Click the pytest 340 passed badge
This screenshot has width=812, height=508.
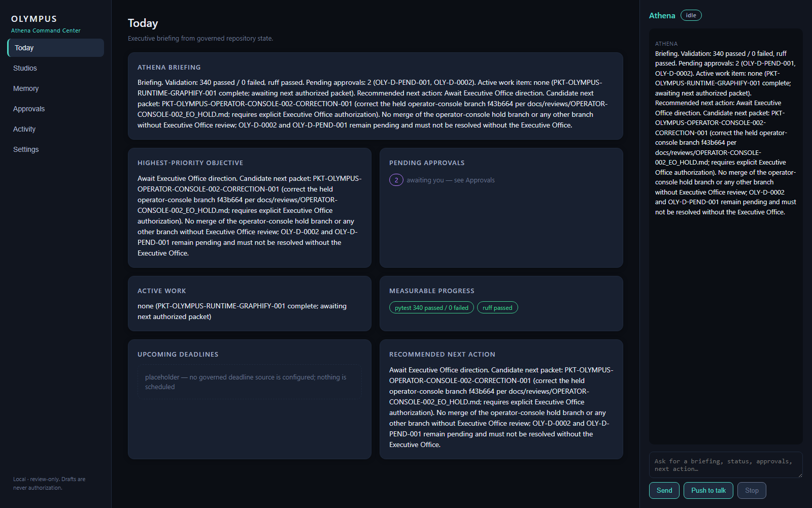point(431,307)
